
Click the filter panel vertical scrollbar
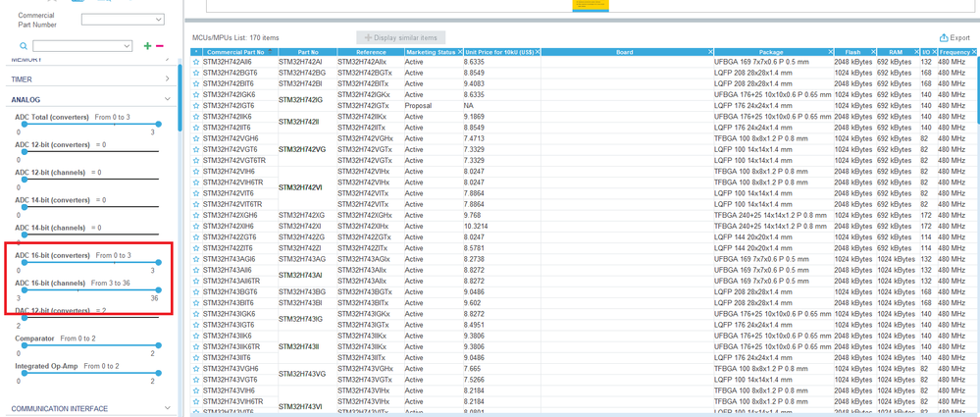(x=180, y=97)
